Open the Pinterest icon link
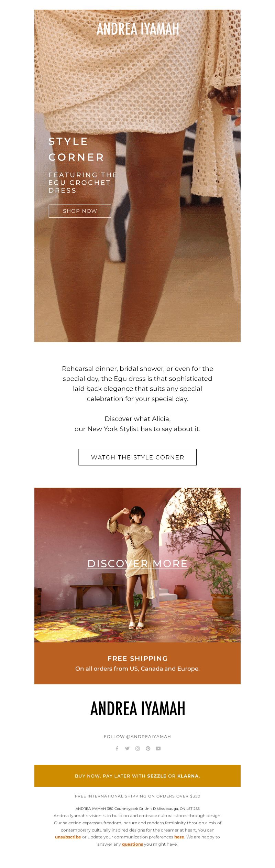The width and height of the screenshot is (275, 868). [148, 748]
